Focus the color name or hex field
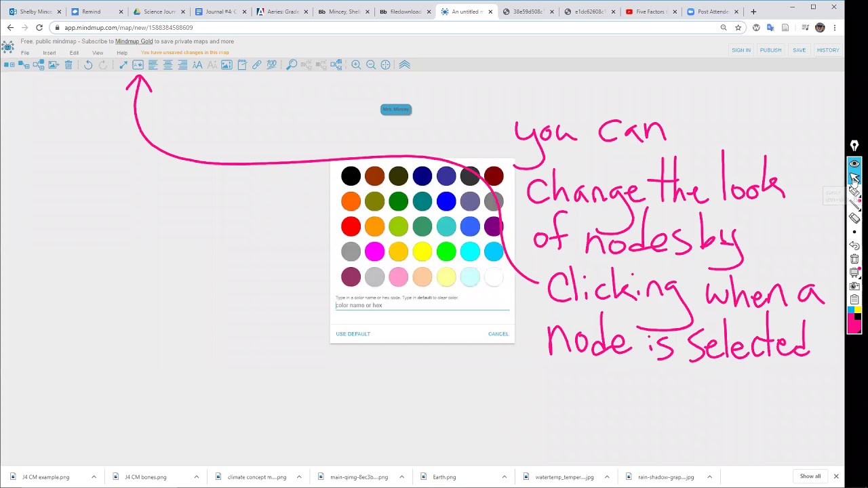The width and height of the screenshot is (868, 488). point(422,306)
